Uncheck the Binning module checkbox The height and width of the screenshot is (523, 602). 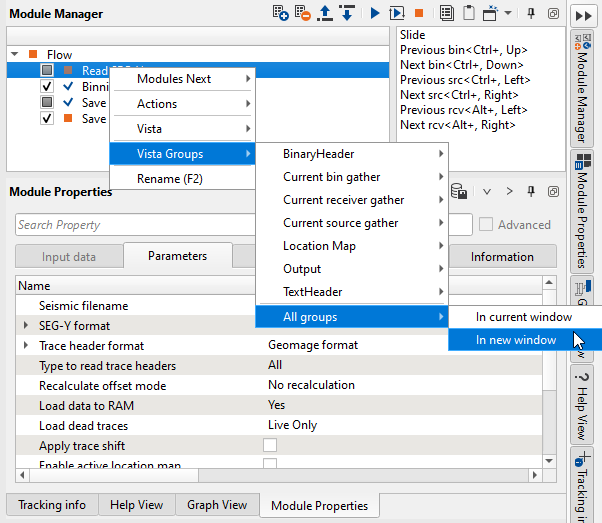47,87
